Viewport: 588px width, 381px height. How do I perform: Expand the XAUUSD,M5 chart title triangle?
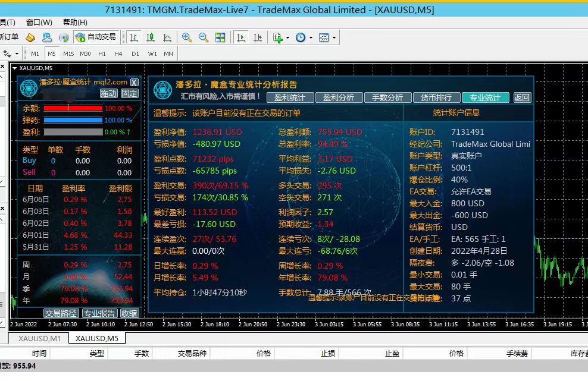15,68
